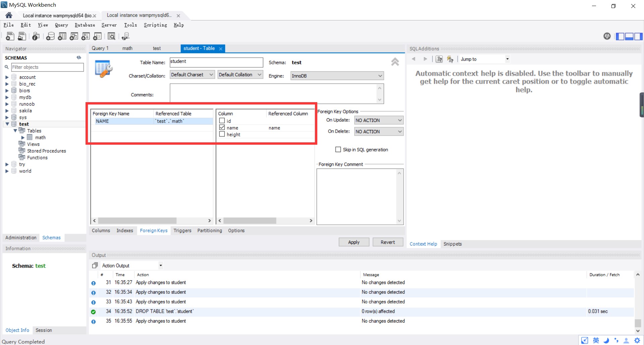Click the table editor icon next to Table Name
644x345 pixels.
click(103, 69)
